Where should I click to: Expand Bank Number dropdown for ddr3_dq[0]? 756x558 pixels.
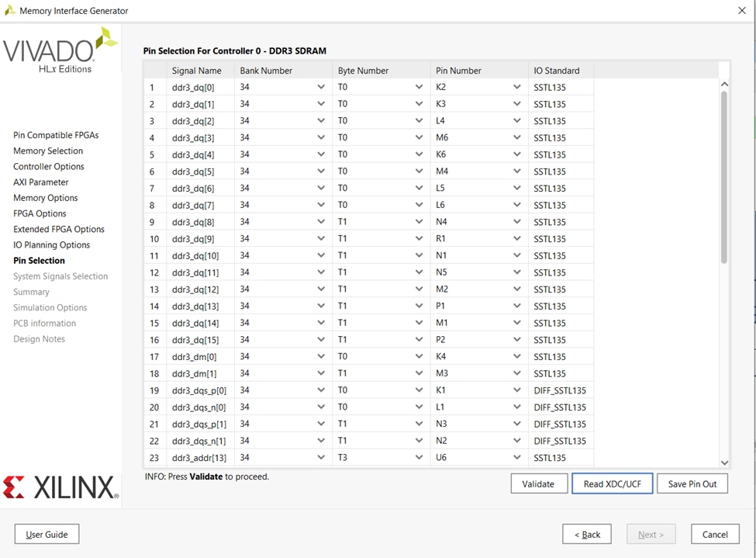point(321,87)
